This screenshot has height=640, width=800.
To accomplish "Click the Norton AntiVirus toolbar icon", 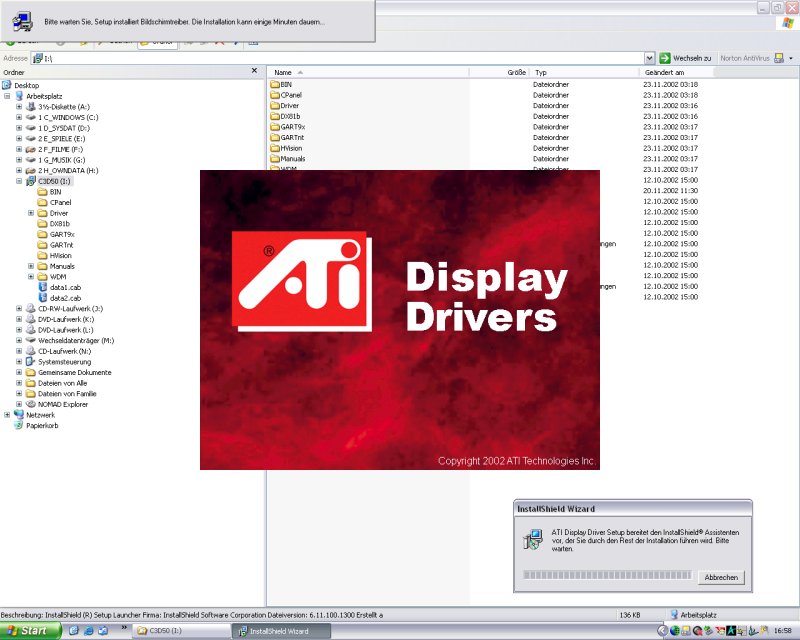I will coord(779,58).
